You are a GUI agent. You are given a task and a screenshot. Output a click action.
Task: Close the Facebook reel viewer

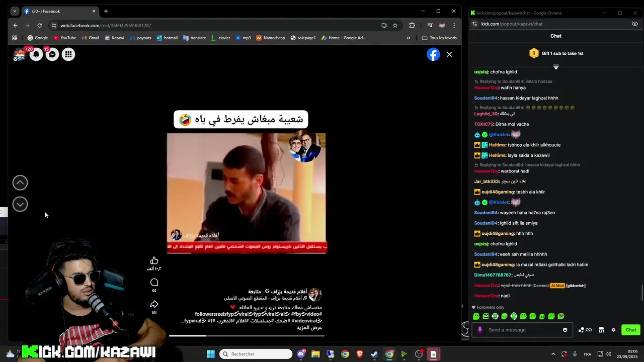(449, 54)
